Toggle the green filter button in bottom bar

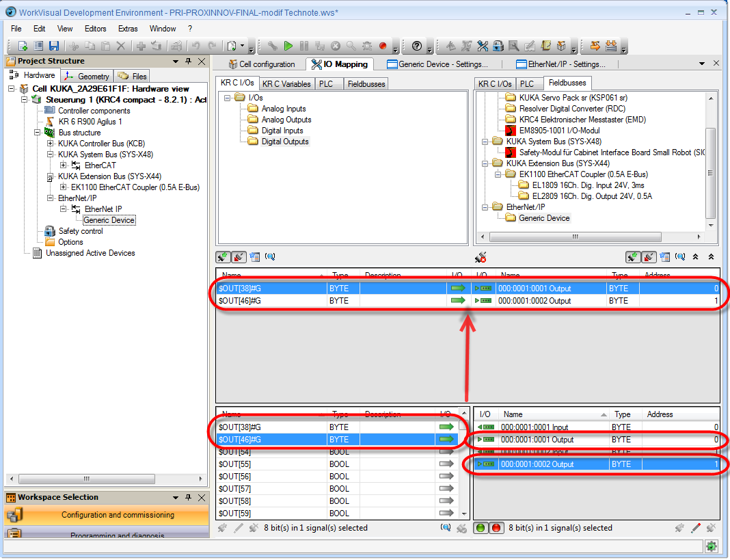click(481, 528)
